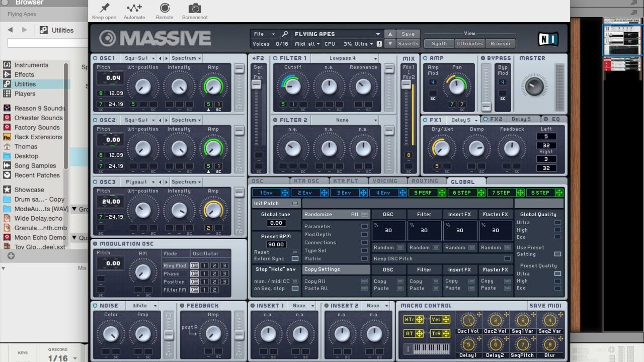
Task: Click the Native Instruments NI logo
Action: pos(547,39)
